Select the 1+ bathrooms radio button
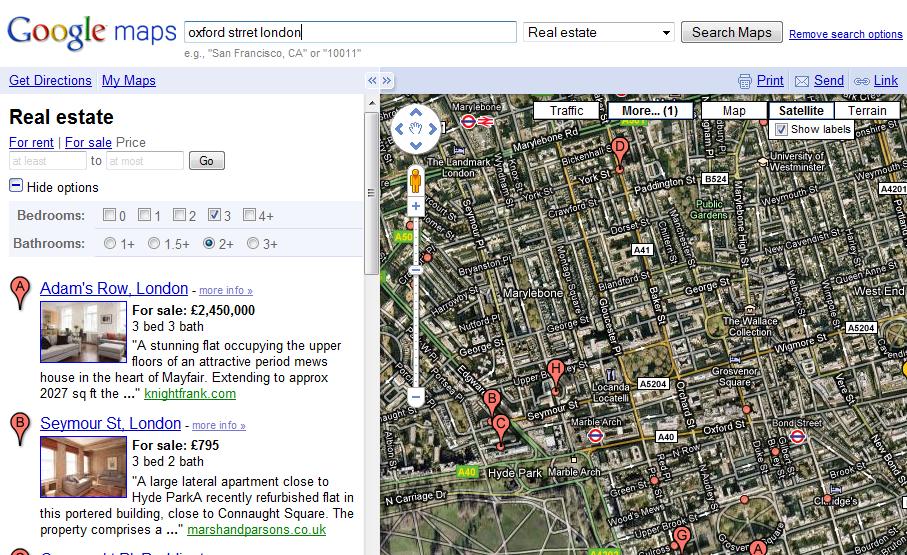Image resolution: width=907 pixels, height=555 pixels. point(110,244)
